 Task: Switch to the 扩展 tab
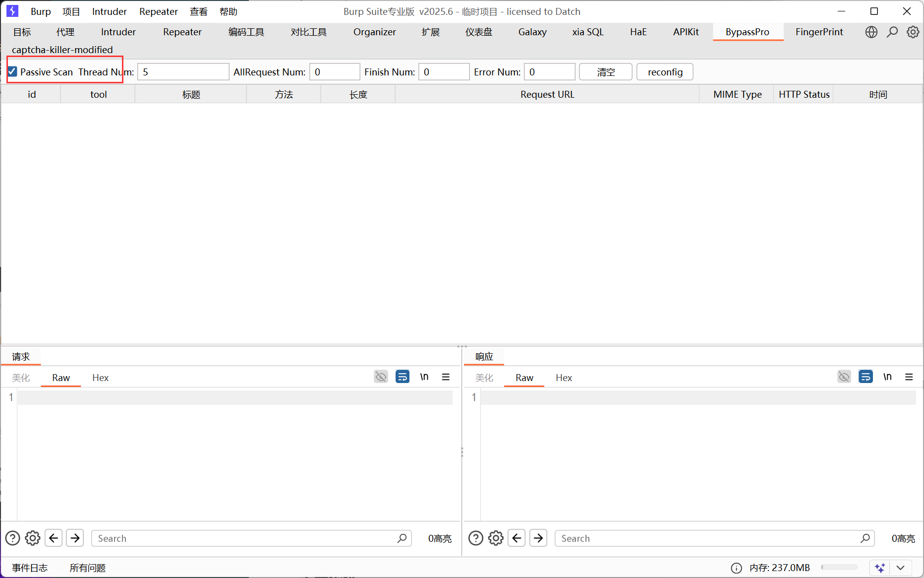click(x=431, y=32)
